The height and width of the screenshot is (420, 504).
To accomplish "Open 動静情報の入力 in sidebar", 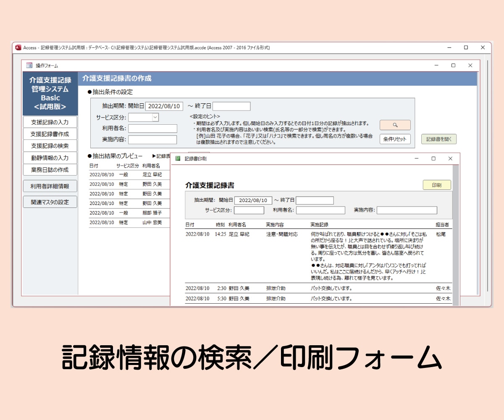I will click(50, 158).
